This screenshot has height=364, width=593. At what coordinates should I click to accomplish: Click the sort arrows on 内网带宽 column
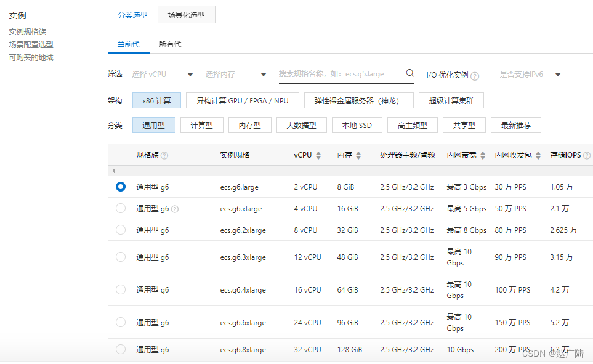(482, 155)
